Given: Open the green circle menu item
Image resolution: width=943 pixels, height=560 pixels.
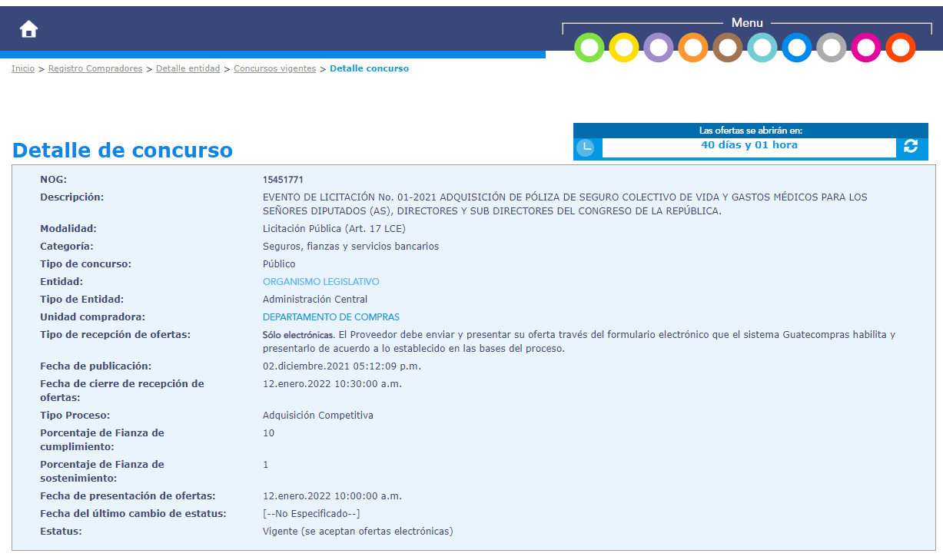Looking at the screenshot, I should [x=589, y=48].
